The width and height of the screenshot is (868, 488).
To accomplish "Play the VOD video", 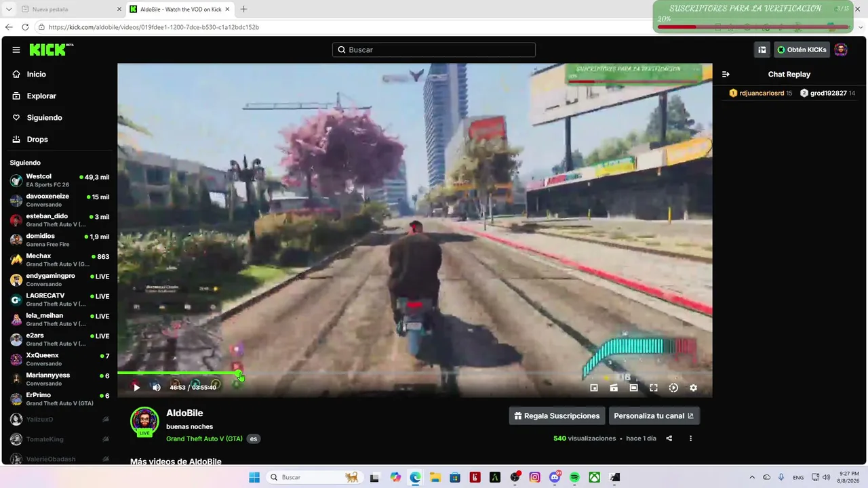I will point(136,388).
